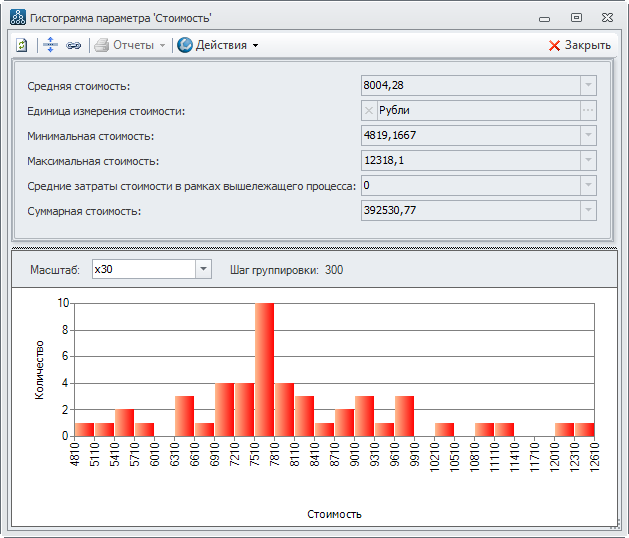629x538 pixels.
Task: Maximize the histogram window
Action: 576,18
